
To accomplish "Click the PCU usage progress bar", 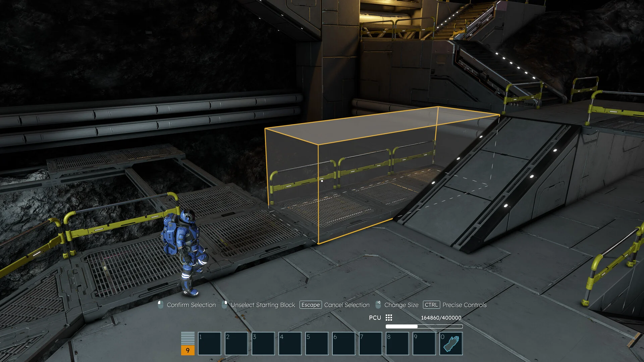I will click(x=425, y=326).
